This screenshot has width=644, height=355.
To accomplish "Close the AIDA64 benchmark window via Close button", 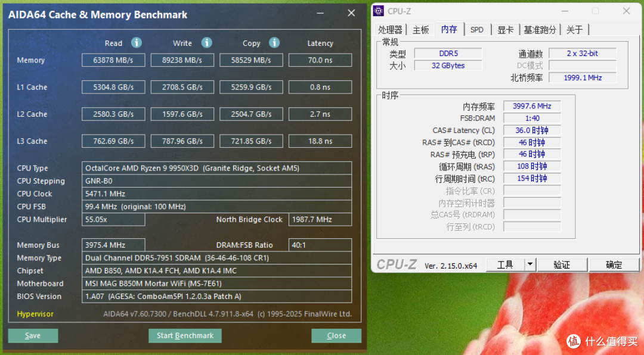I will pos(336,335).
